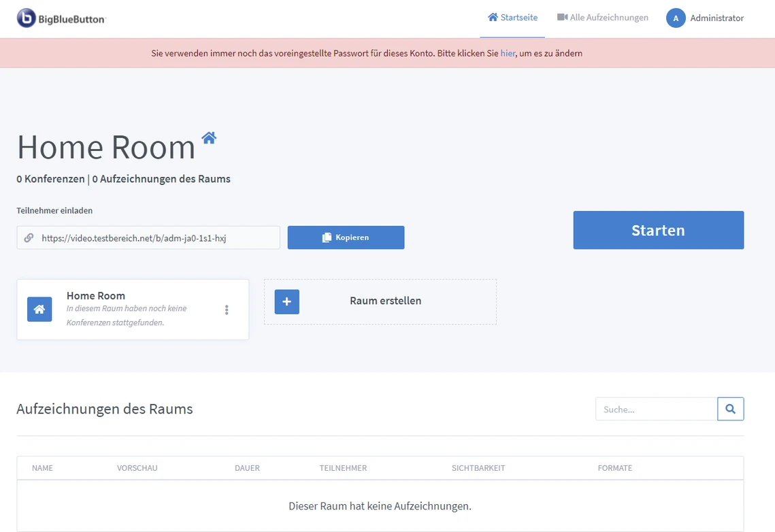Focus the Suche search field

[x=656, y=410]
